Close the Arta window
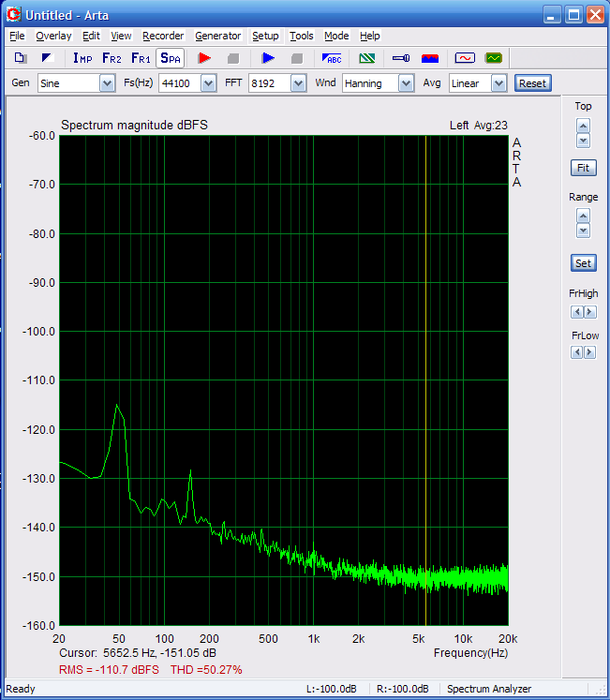This screenshot has height=700, width=610. pyautogui.click(x=595, y=15)
